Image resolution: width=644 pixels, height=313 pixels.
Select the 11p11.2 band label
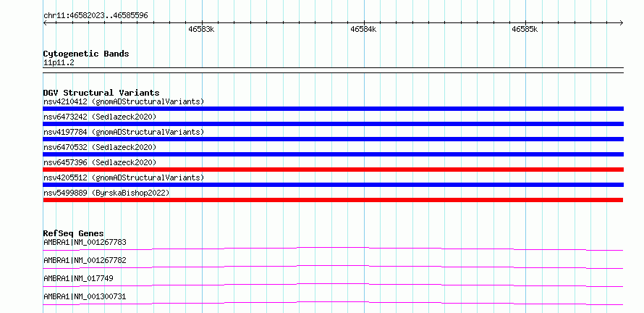(59, 63)
